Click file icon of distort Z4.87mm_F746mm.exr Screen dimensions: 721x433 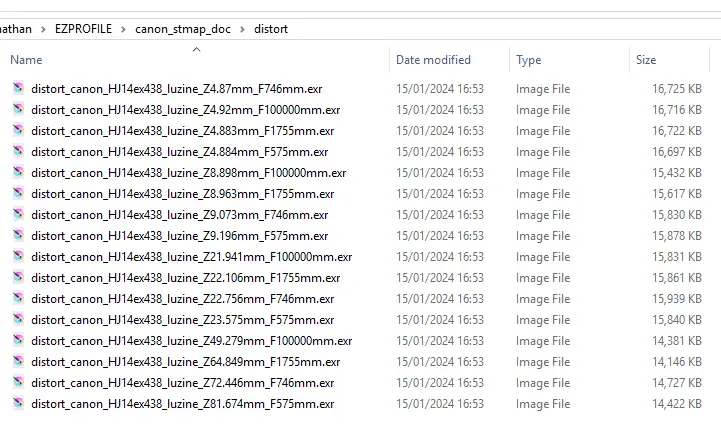coord(19,89)
